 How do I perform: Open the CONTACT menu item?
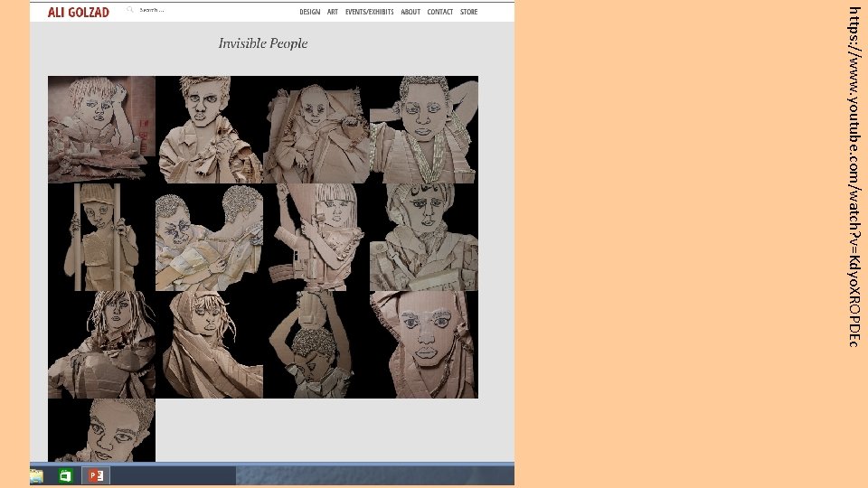(x=439, y=12)
